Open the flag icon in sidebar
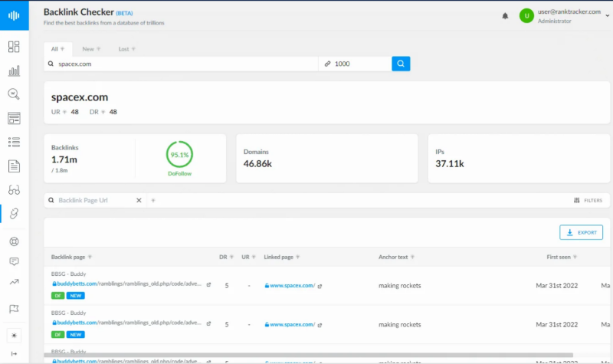This screenshot has width=613, height=364. point(14,309)
